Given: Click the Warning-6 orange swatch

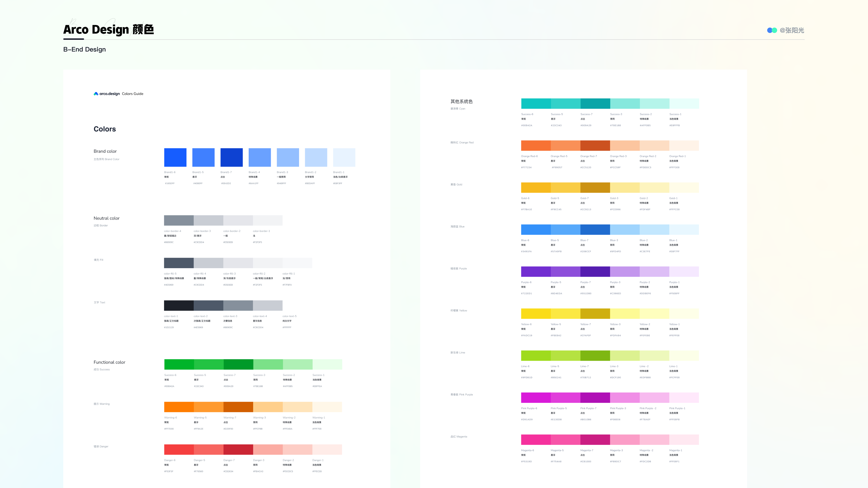Looking at the screenshot, I should [x=179, y=407].
